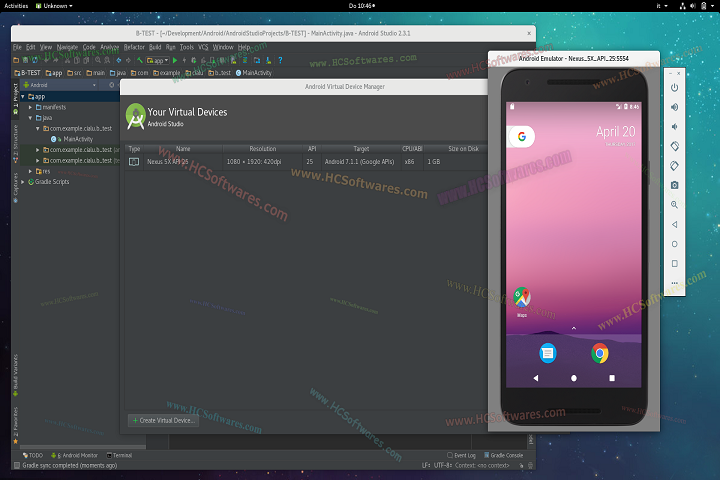This screenshot has height=480, width=720.
Task: Collapse the app module tree node
Action: (x=22, y=96)
